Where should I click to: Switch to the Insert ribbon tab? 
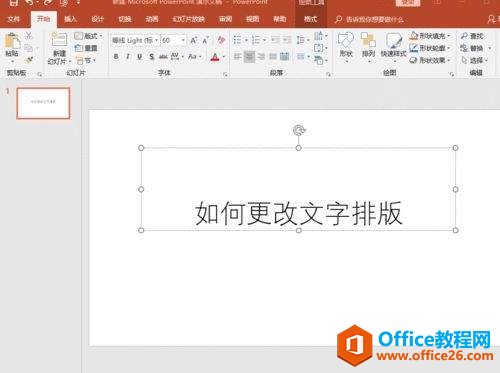pos(70,19)
